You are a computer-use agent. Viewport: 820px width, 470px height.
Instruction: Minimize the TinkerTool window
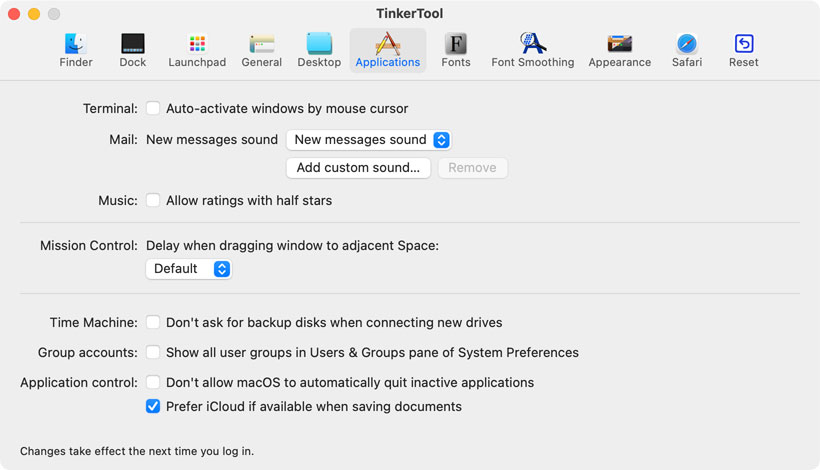coord(34,14)
